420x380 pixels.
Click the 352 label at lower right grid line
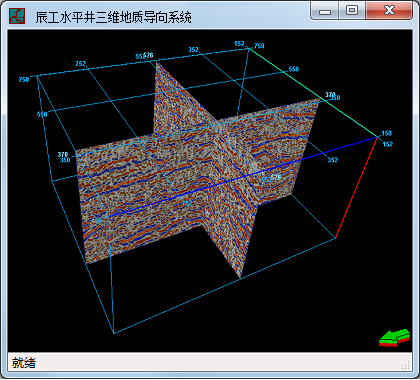(332, 160)
